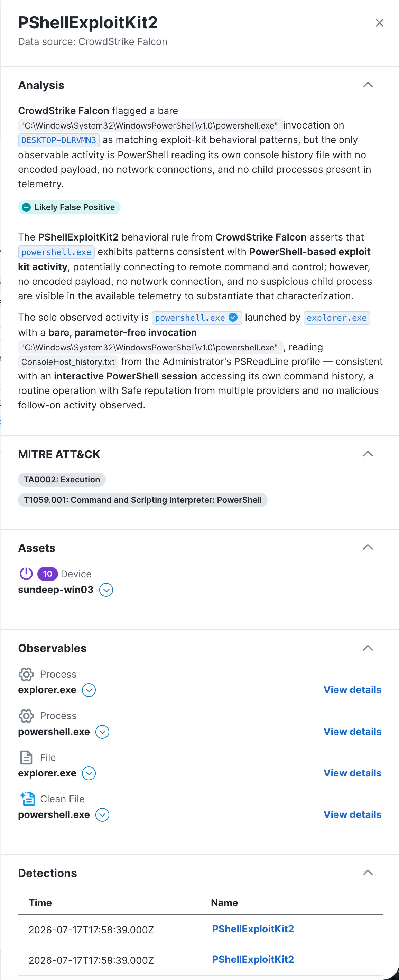View details for explorer.exe process

tap(352, 690)
